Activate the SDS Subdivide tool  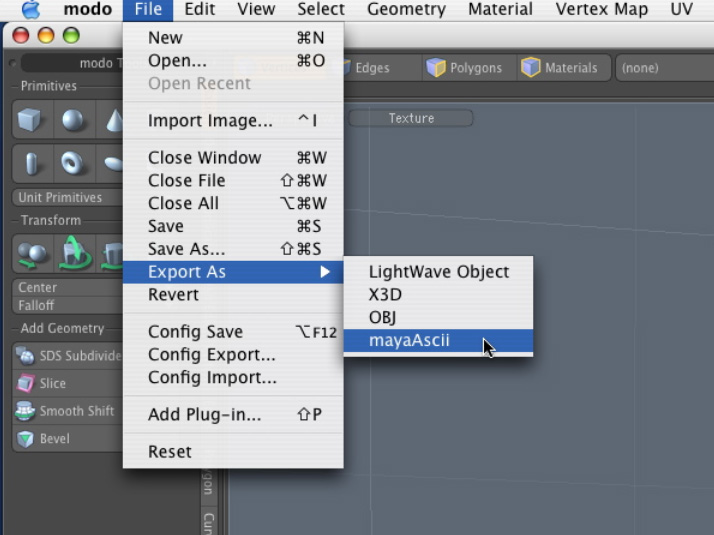click(68, 356)
